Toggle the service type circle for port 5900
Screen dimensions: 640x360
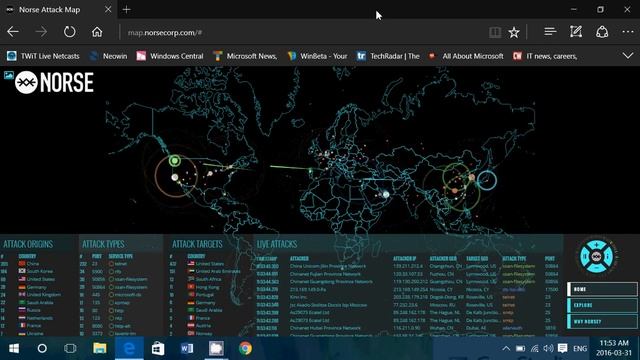(x=111, y=271)
